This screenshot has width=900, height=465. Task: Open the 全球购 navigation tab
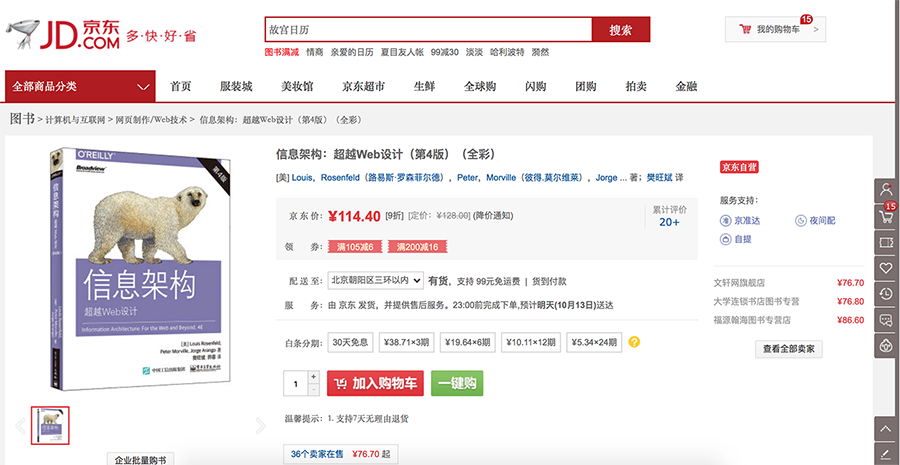480,86
